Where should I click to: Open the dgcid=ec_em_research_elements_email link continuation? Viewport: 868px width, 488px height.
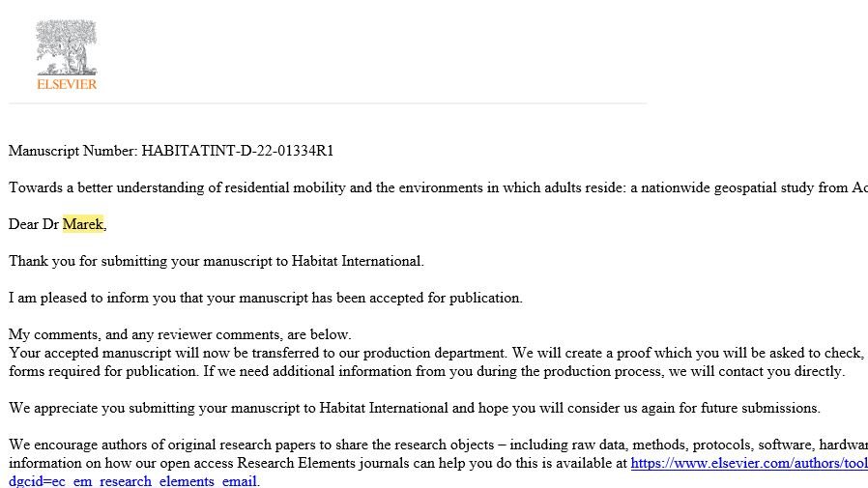tap(133, 481)
